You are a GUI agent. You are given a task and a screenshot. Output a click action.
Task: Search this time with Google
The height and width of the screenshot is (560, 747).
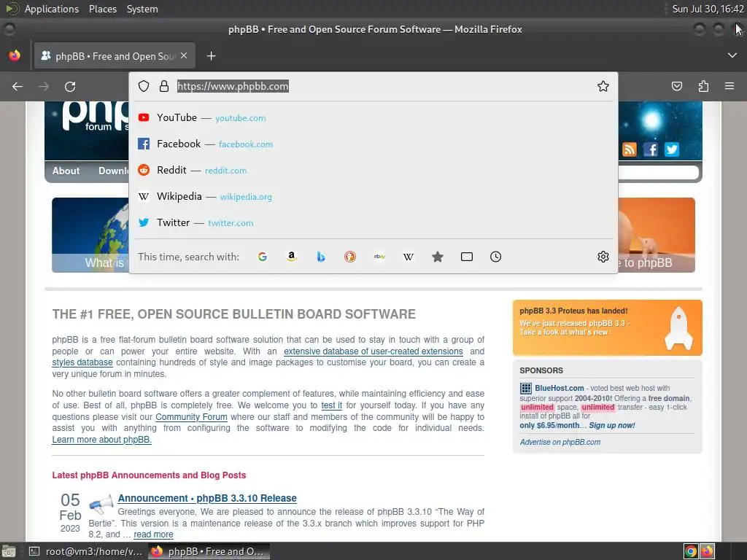point(263,257)
